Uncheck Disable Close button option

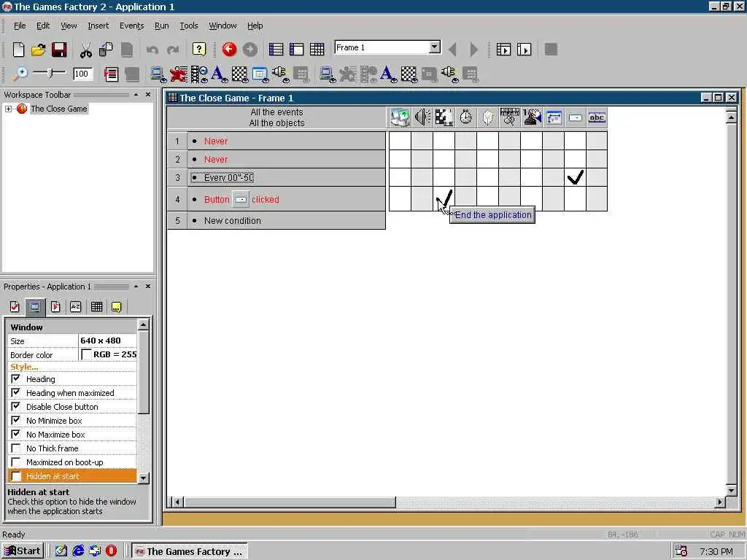click(16, 406)
